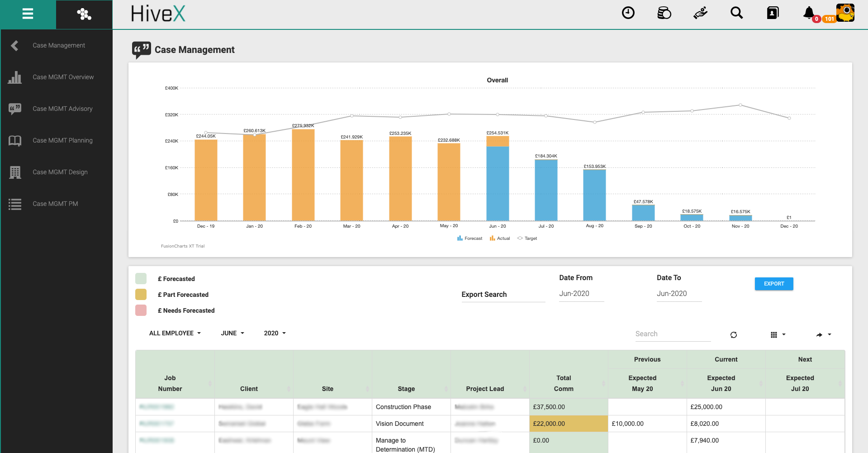Open the first job number link

click(x=157, y=407)
